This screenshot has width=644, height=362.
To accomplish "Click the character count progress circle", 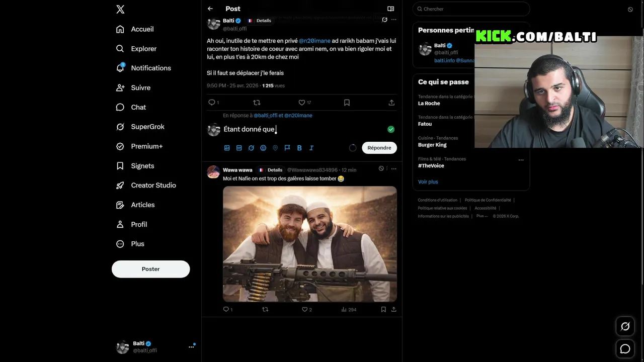I will point(353,148).
